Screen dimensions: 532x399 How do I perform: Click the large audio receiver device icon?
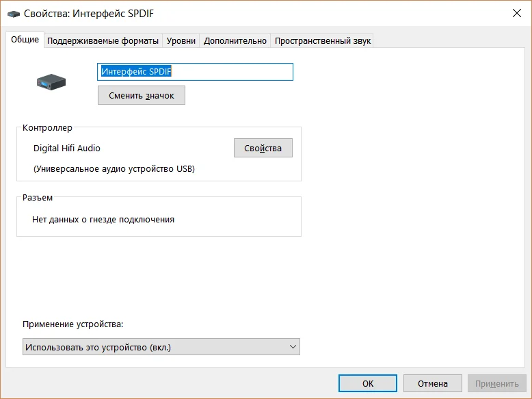(x=51, y=82)
